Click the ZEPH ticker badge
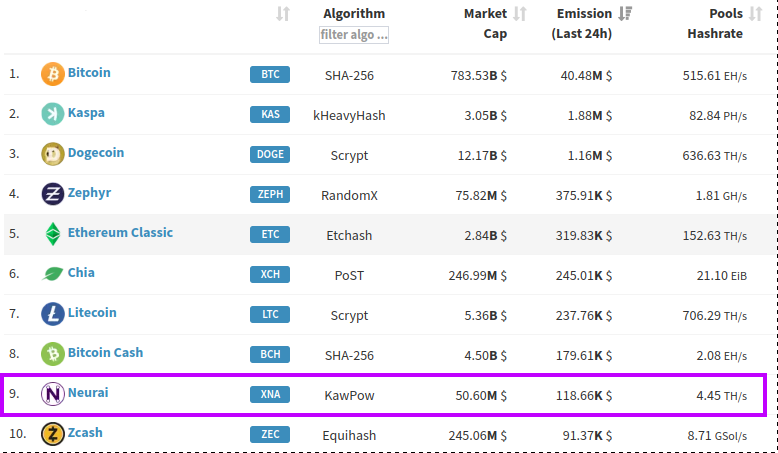This screenshot has width=778, height=453. (x=270, y=194)
